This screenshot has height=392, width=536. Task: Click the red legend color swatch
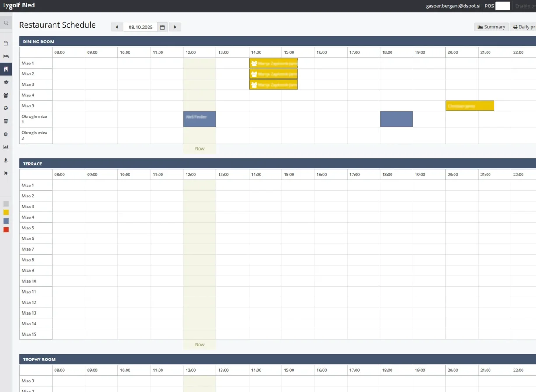point(6,230)
